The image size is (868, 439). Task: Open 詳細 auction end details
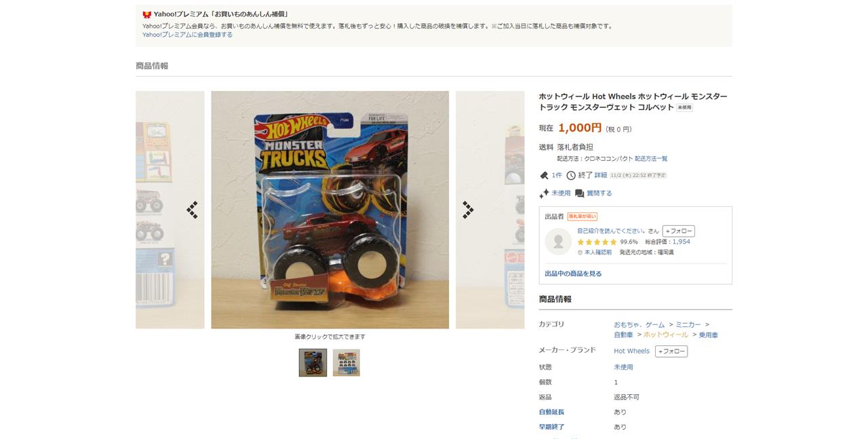point(601,175)
